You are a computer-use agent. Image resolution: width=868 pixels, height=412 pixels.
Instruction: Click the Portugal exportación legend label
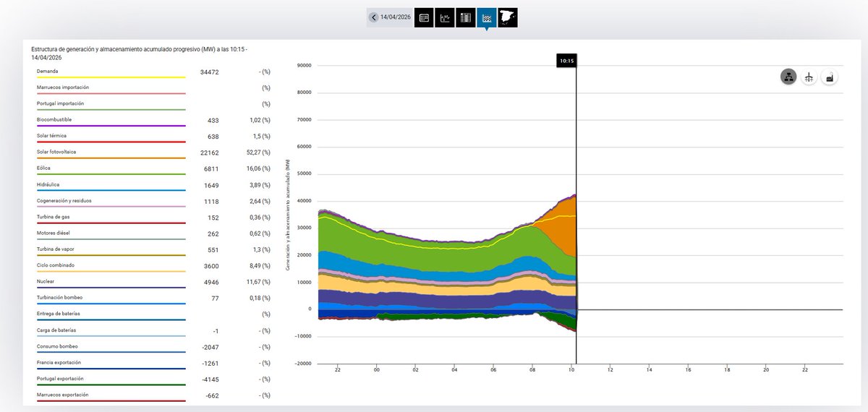pos(60,378)
